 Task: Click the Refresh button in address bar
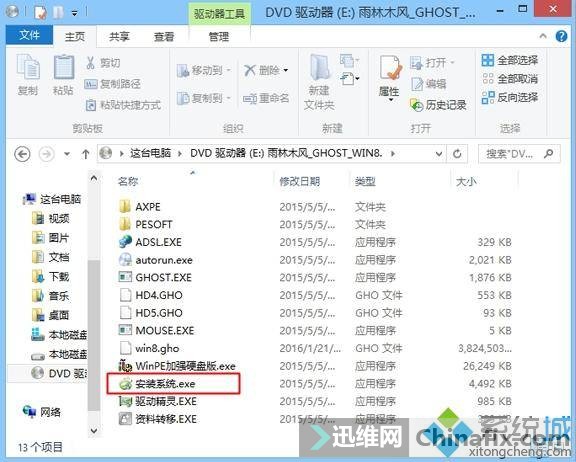click(457, 154)
